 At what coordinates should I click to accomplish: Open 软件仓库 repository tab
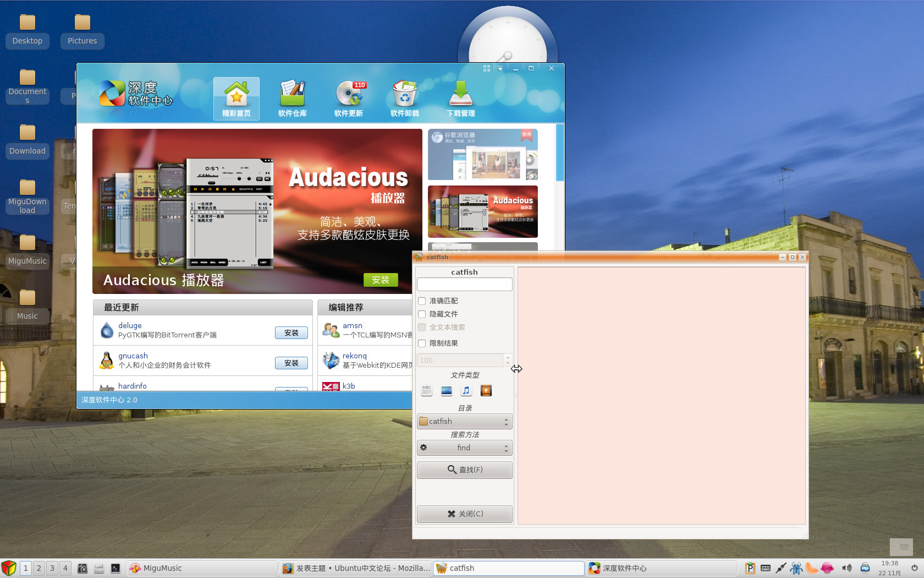(293, 99)
